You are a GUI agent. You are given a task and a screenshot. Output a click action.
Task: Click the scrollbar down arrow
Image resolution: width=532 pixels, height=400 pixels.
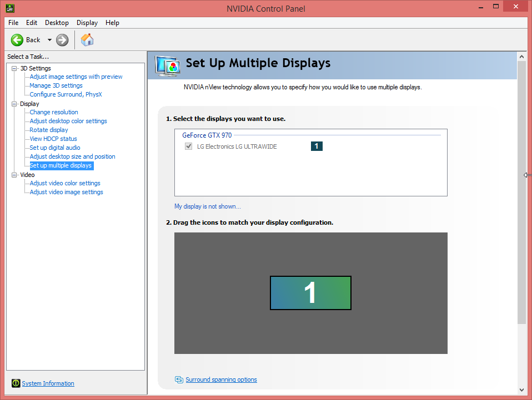[521, 390]
